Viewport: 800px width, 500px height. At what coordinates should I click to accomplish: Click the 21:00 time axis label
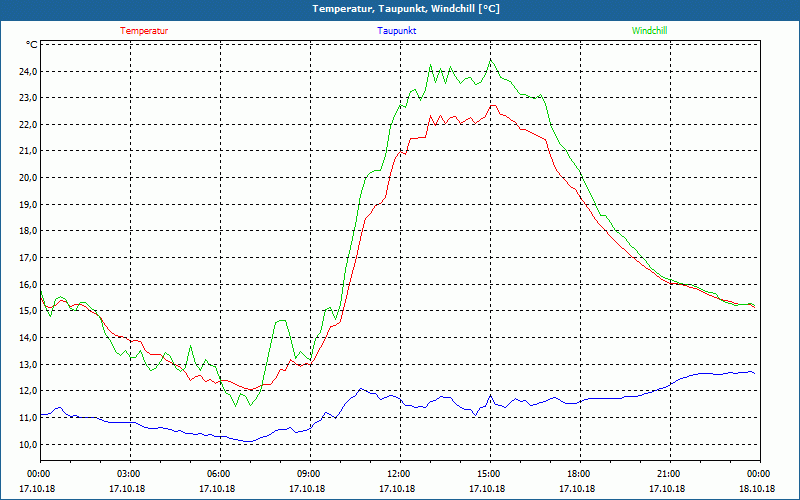pos(670,474)
